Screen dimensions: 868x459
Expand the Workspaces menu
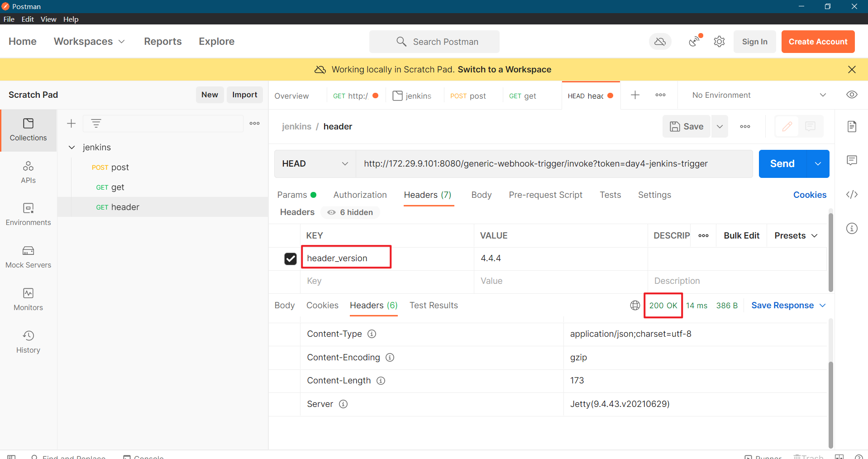(x=89, y=42)
